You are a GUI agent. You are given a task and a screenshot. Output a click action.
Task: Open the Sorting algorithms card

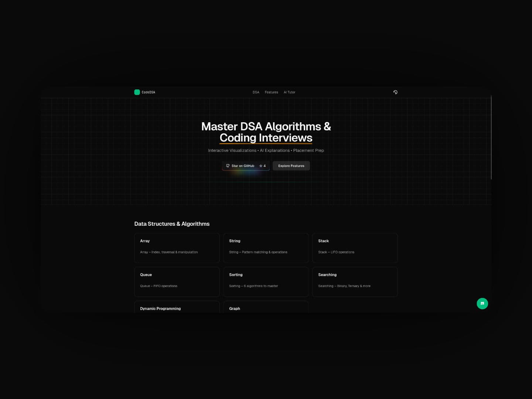point(266,282)
